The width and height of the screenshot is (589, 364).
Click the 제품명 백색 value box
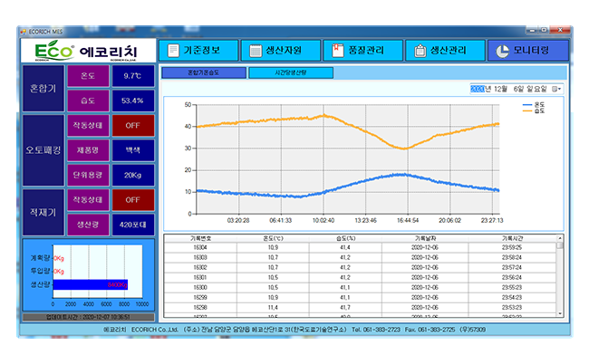coord(132,149)
